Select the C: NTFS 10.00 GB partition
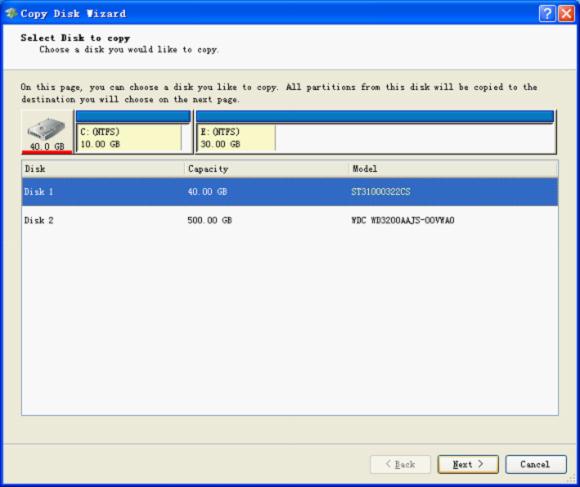Viewport: 580px width, 487px height. pos(129,138)
